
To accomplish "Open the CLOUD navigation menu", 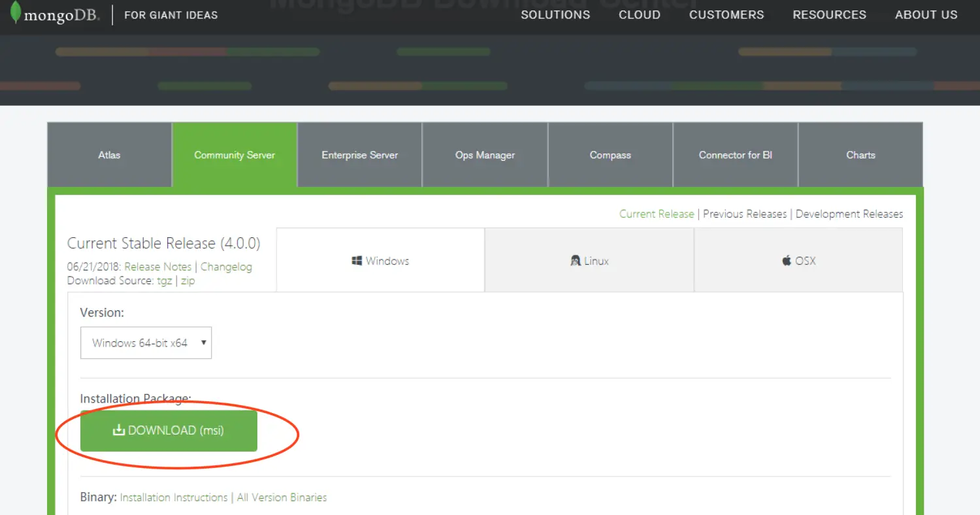I will (x=640, y=14).
